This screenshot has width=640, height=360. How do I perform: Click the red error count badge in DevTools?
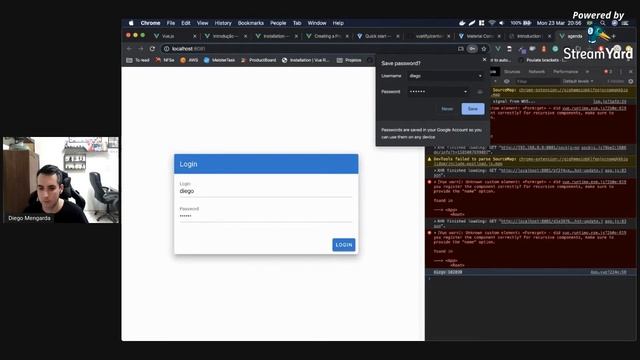(x=608, y=72)
